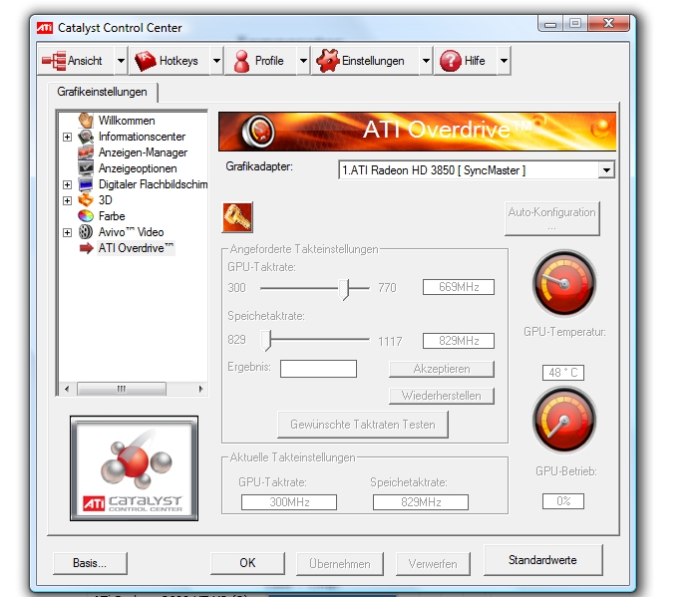Click the Speichertaktrate slider handle

tap(265, 341)
